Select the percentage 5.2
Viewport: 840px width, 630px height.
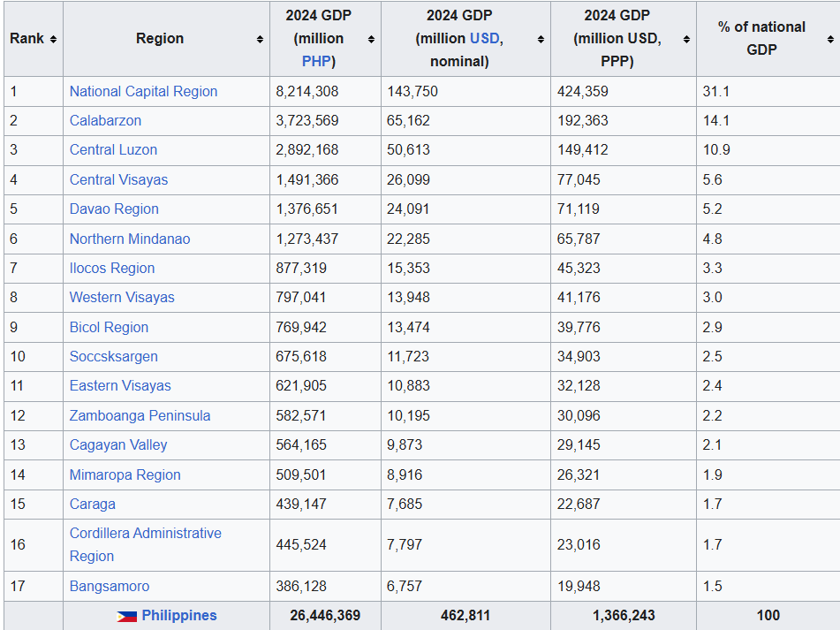tap(713, 209)
